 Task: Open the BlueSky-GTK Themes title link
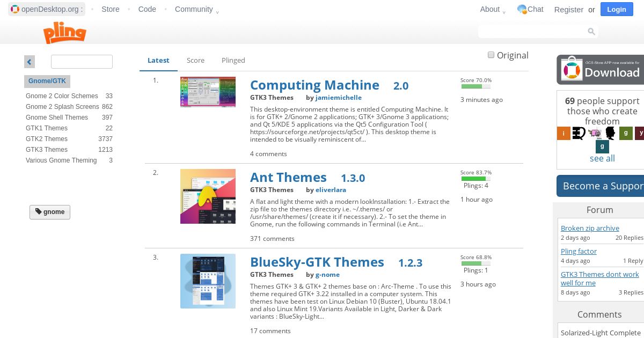(x=317, y=262)
